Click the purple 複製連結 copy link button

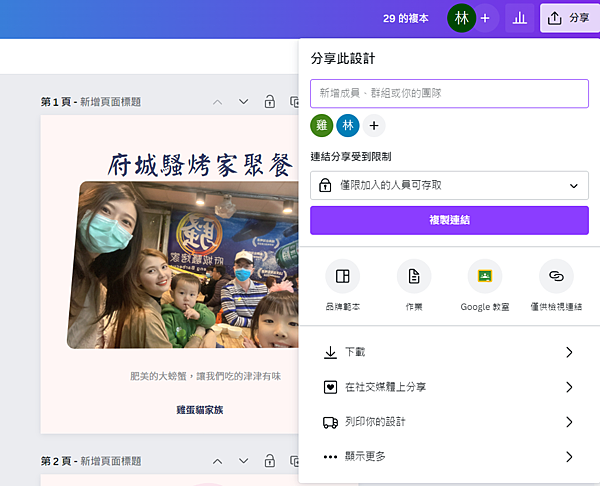click(x=449, y=220)
